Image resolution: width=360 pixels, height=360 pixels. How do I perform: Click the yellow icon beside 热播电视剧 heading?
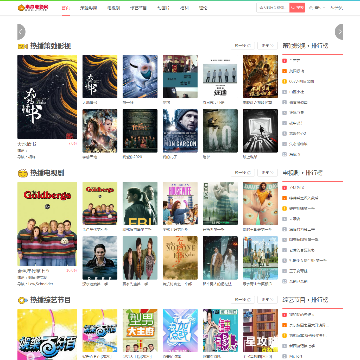point(22,173)
